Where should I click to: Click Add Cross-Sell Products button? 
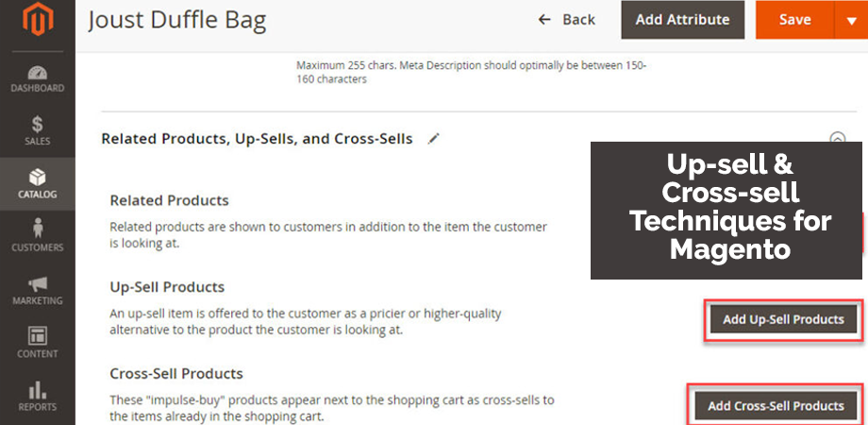[x=776, y=406]
